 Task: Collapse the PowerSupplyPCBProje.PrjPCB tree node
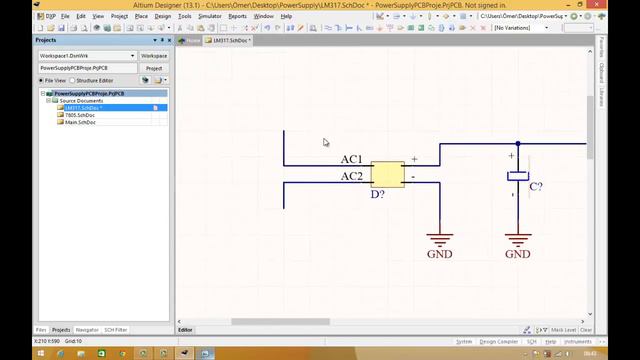click(43, 93)
